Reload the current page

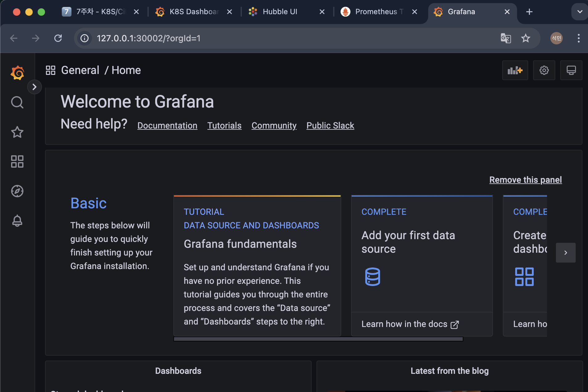tap(58, 38)
